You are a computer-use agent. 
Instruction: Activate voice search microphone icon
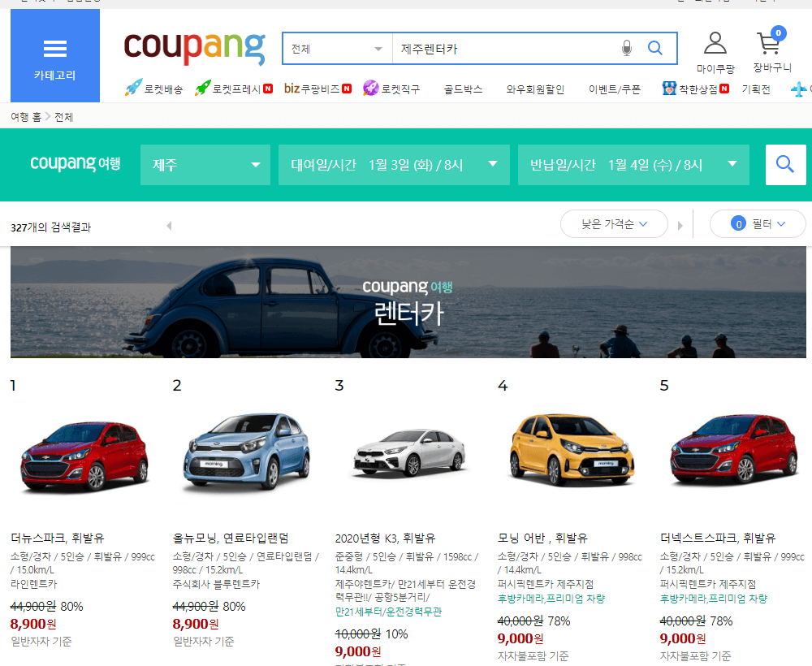pyautogui.click(x=627, y=48)
